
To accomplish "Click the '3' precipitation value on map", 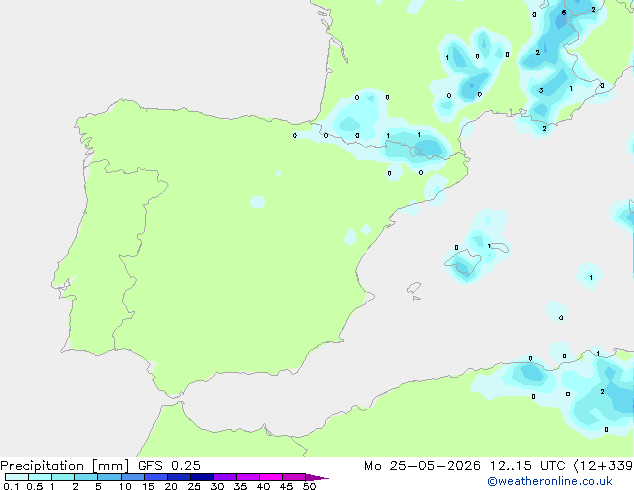I will click(541, 91).
